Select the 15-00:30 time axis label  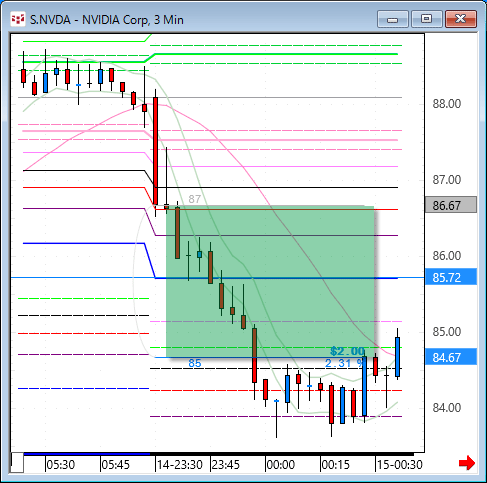click(x=400, y=464)
